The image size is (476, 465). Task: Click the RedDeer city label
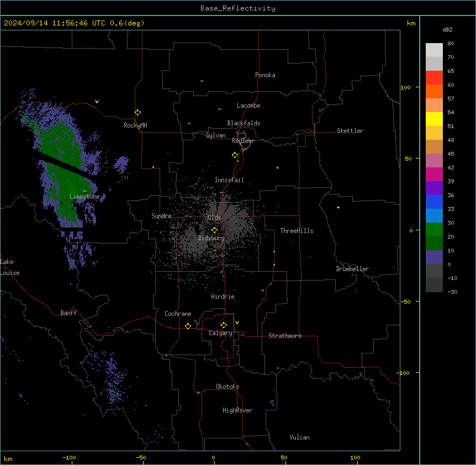tap(243, 141)
